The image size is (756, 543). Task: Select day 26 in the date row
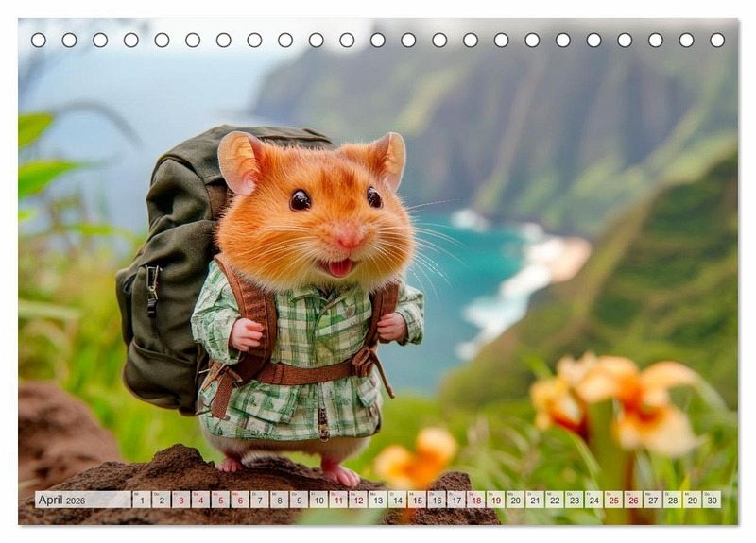coord(632,500)
